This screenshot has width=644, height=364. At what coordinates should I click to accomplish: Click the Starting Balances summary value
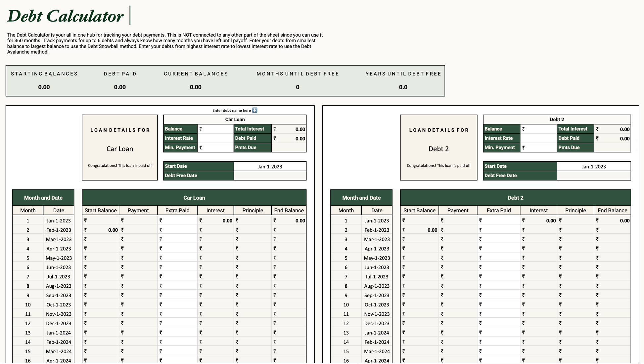coord(44,87)
